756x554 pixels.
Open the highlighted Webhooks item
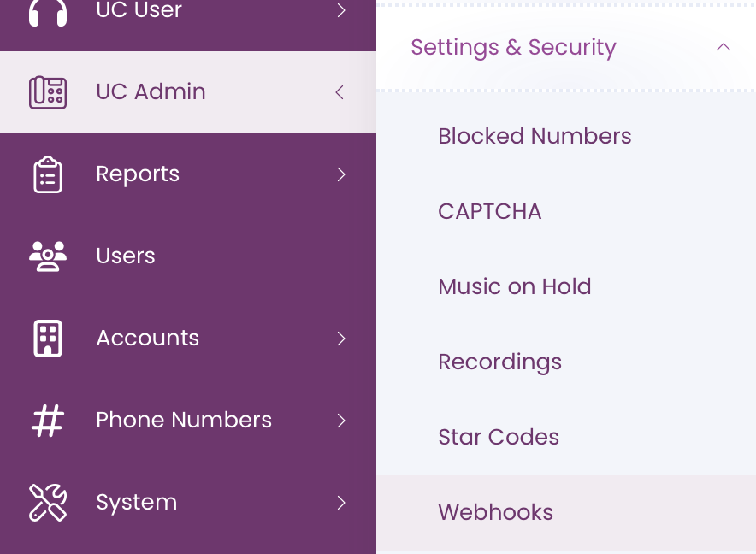[566, 512]
